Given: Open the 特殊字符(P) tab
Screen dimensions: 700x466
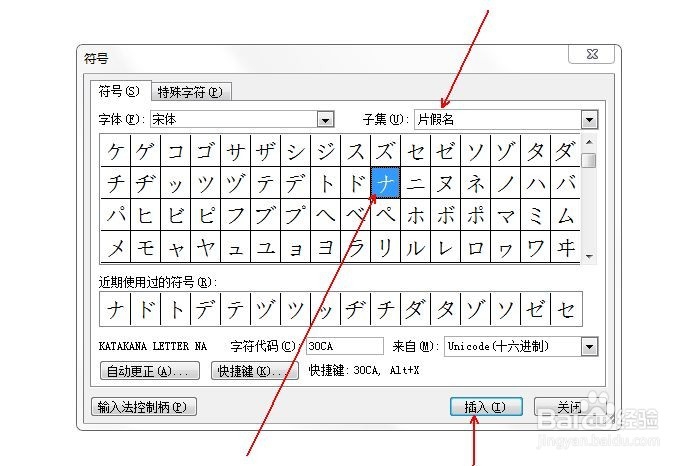Looking at the screenshot, I should [191, 92].
